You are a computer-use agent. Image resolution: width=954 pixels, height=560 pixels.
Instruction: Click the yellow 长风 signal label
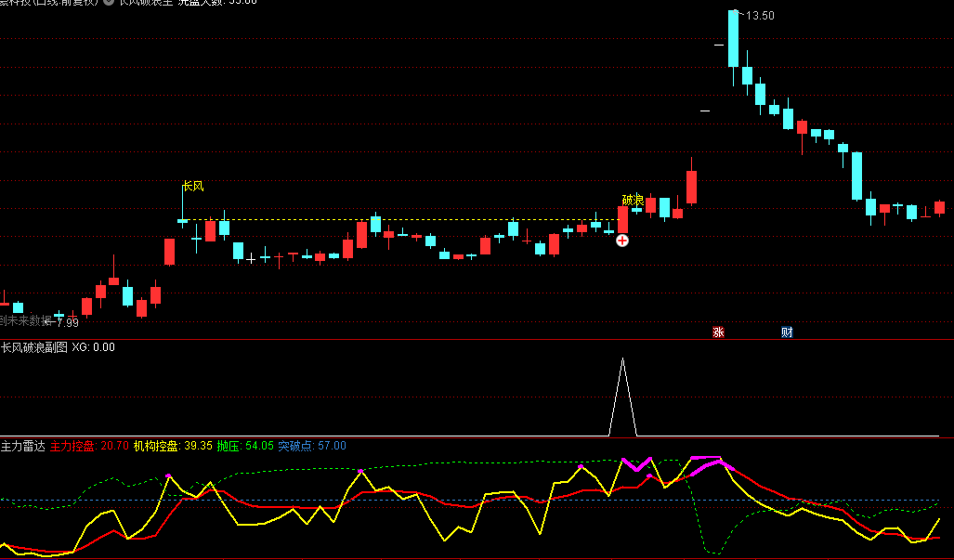tap(193, 186)
